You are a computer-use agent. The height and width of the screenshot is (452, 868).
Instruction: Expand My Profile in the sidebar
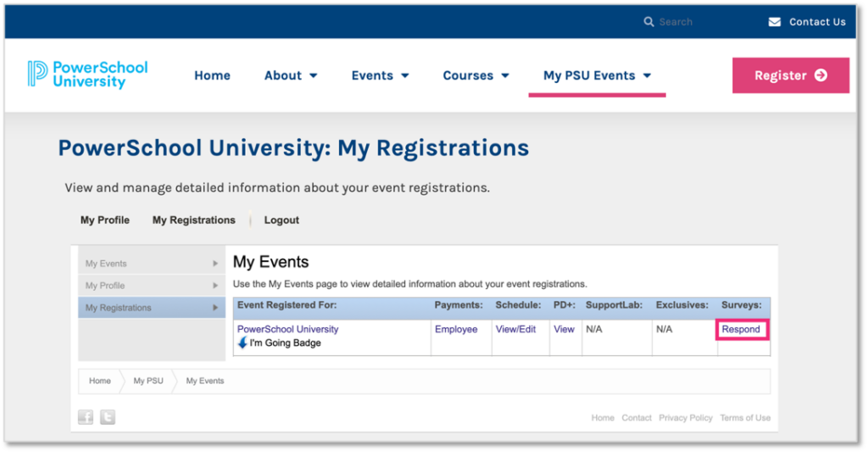(152, 286)
